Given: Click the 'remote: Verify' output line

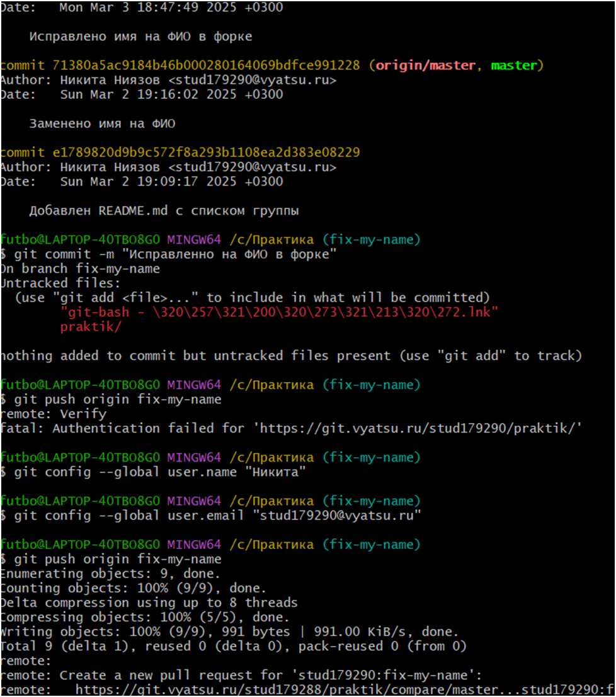Looking at the screenshot, I should [x=54, y=414].
